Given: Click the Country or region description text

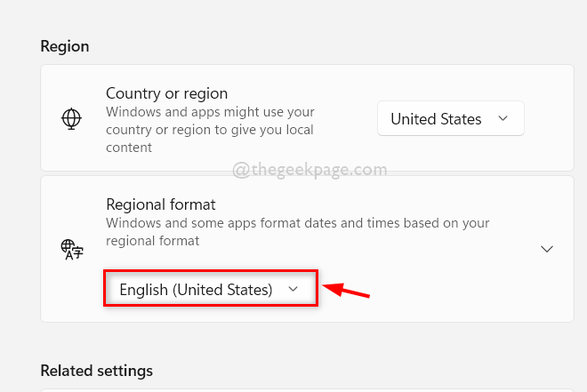Looking at the screenshot, I should coord(210,131).
